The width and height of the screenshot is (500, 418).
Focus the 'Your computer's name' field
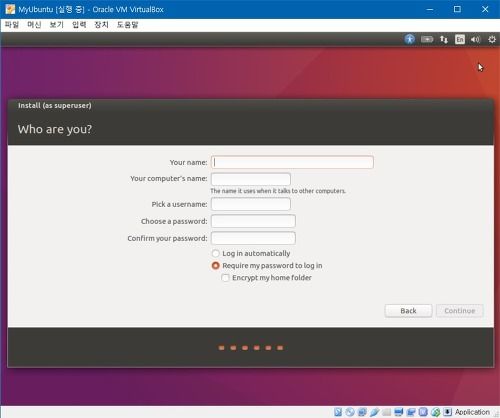[251, 179]
